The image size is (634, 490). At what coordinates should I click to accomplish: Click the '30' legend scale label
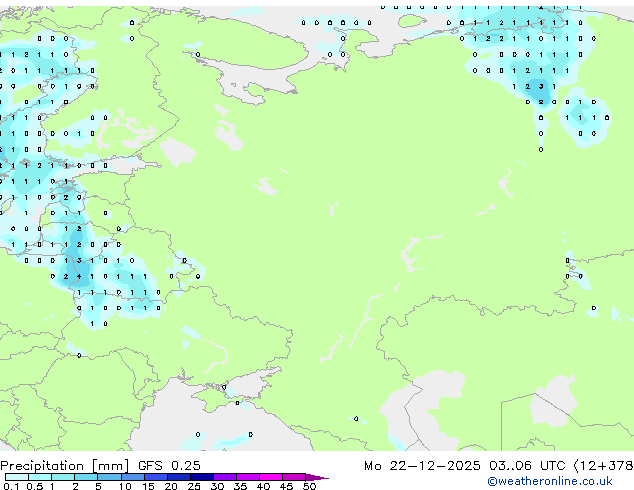click(217, 486)
